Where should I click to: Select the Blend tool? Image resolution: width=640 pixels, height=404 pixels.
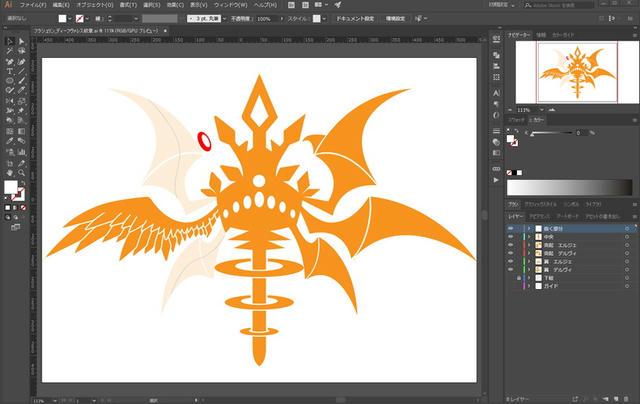click(x=21, y=142)
